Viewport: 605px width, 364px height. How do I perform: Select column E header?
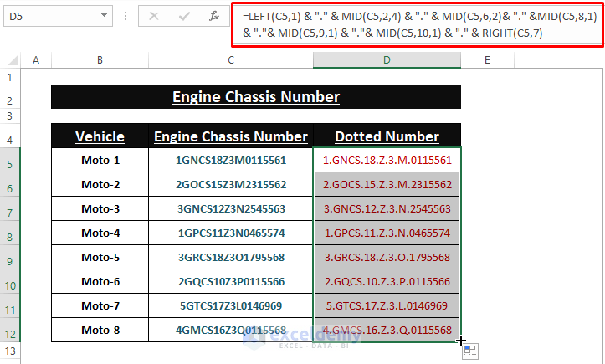487,60
